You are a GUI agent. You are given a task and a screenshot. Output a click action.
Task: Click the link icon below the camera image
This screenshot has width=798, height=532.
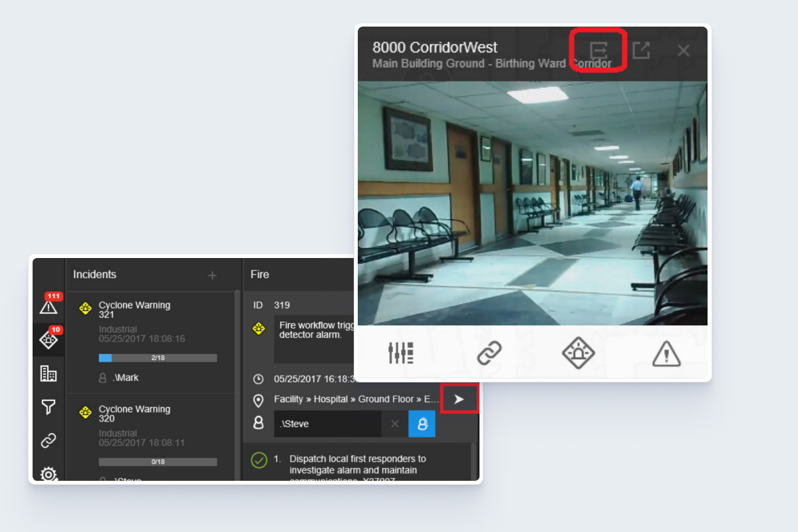489,352
